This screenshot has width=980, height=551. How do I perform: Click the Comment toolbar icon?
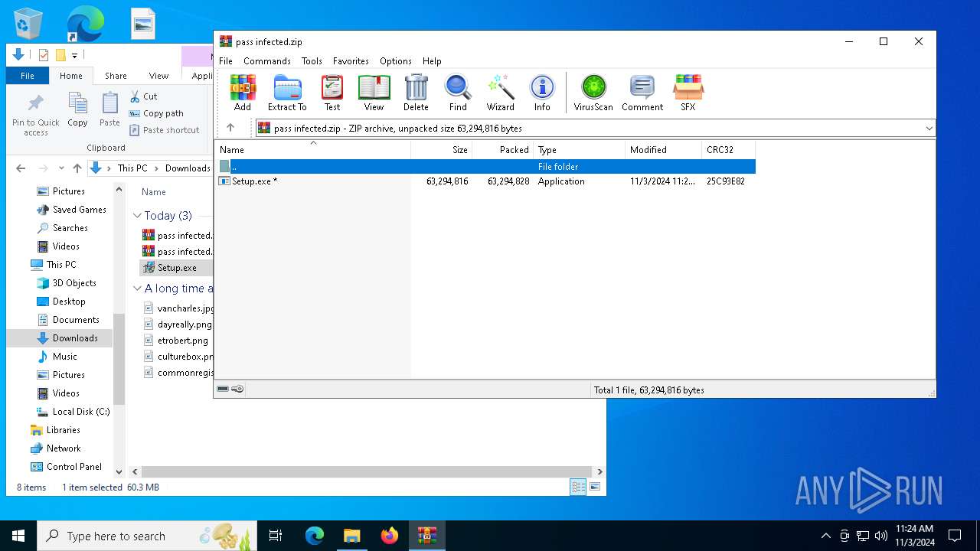pos(642,93)
